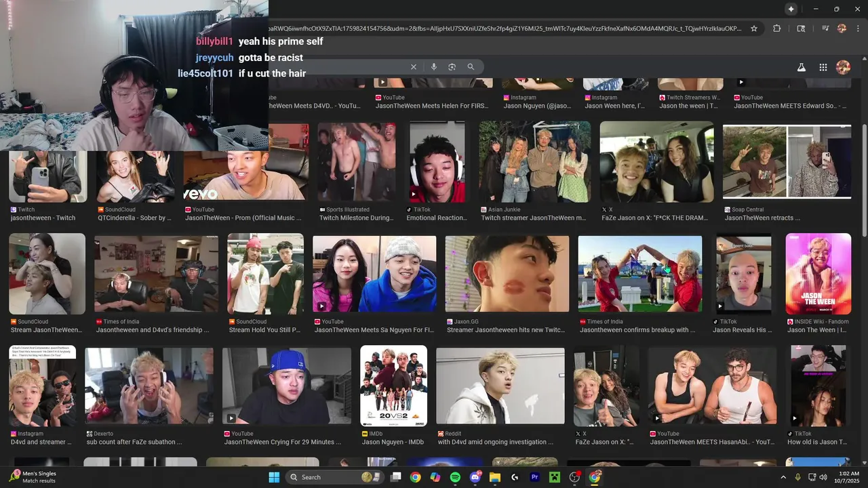Open Task View on the taskbar
Screen dimensions: 868x488
tap(396, 477)
